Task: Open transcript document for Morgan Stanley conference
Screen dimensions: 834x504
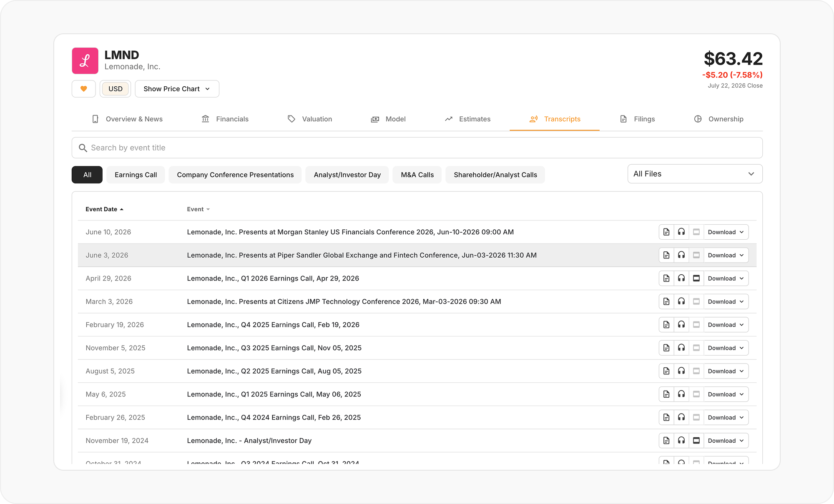Action: tap(666, 232)
